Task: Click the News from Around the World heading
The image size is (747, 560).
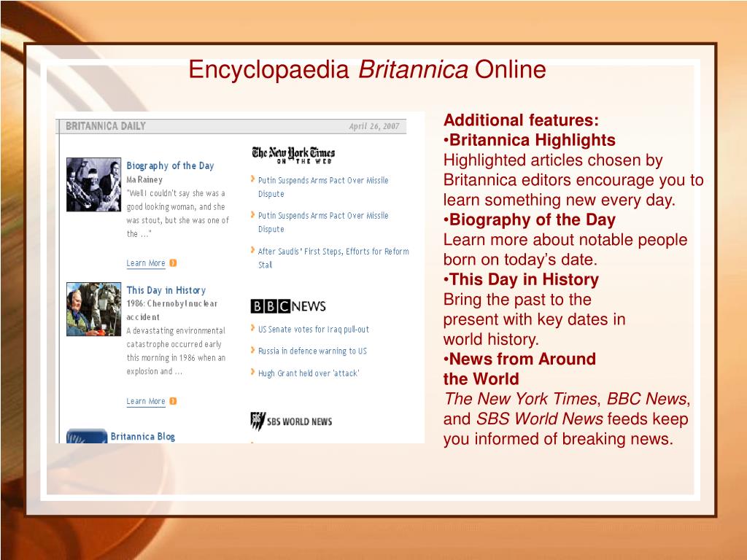Action: tap(519, 368)
